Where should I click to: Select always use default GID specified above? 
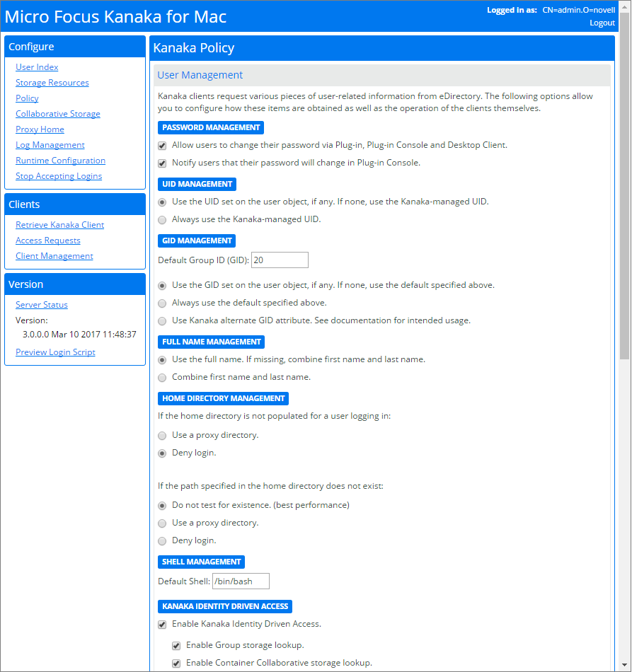click(162, 303)
